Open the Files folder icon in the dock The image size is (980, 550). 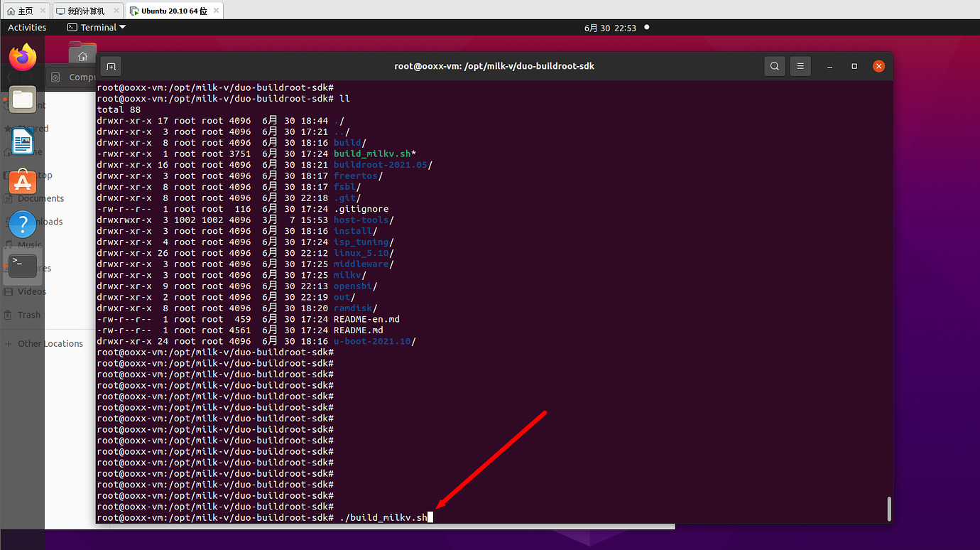pos(22,99)
